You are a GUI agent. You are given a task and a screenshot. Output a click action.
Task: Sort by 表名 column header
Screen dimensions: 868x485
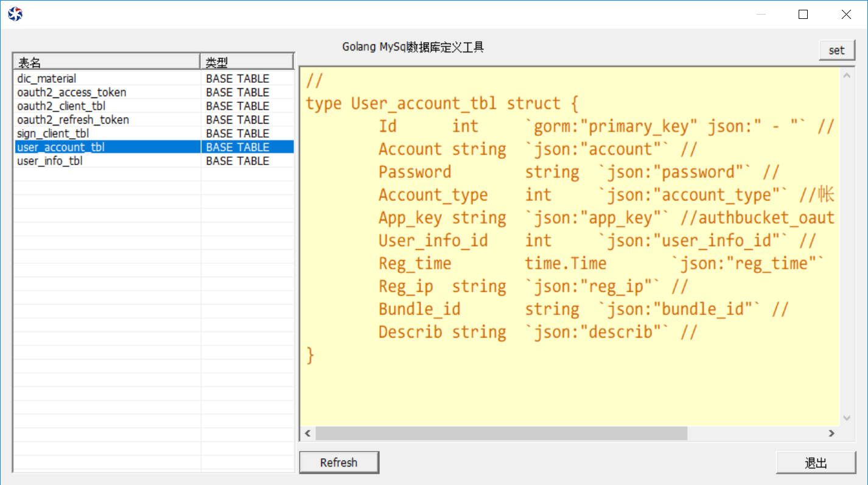(x=107, y=62)
